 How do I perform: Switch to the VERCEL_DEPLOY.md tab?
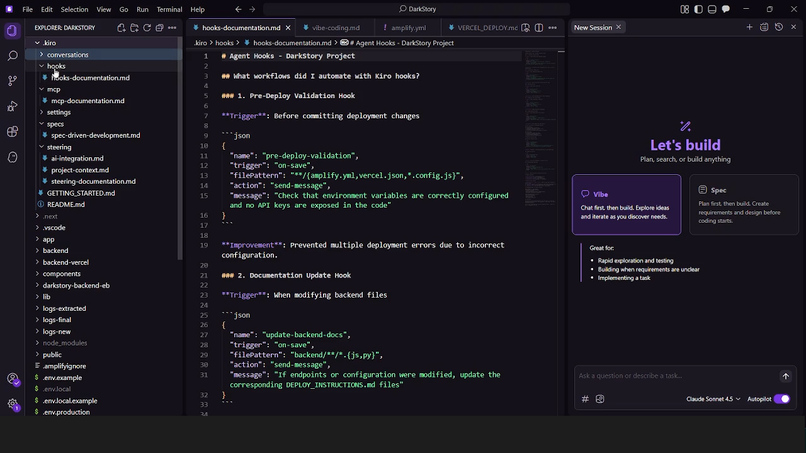(x=482, y=28)
